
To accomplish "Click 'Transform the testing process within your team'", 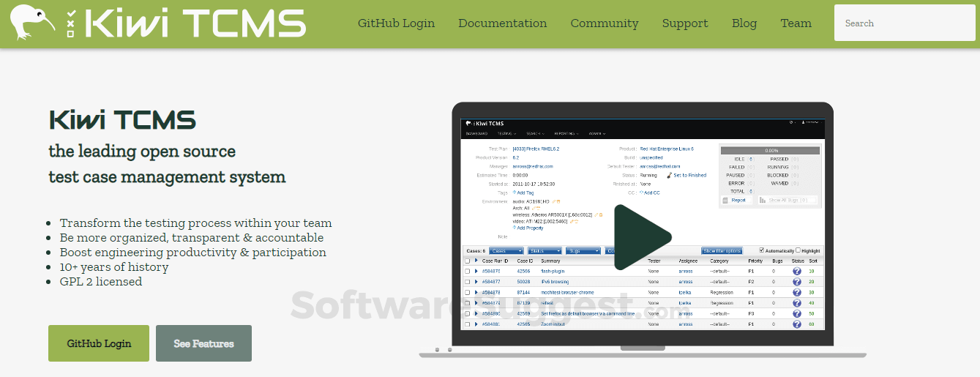I will tap(195, 223).
